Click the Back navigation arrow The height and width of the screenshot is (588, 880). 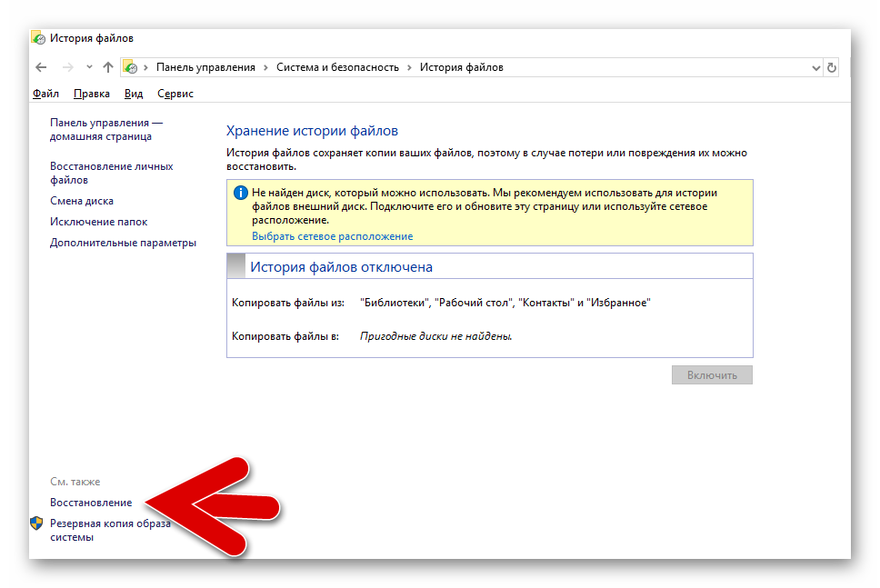tap(41, 67)
